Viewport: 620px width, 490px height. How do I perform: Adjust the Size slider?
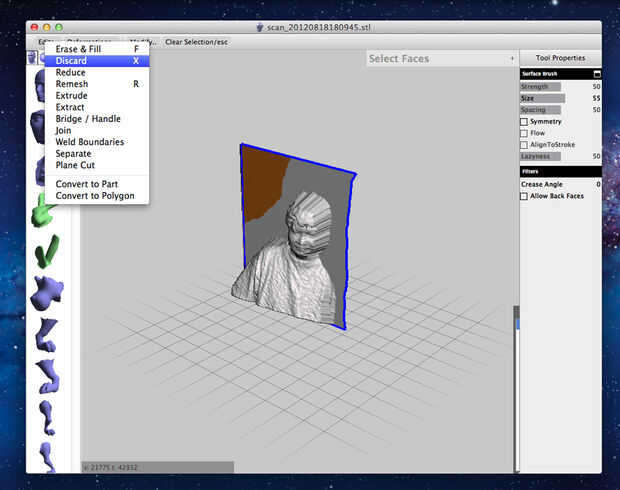point(542,98)
